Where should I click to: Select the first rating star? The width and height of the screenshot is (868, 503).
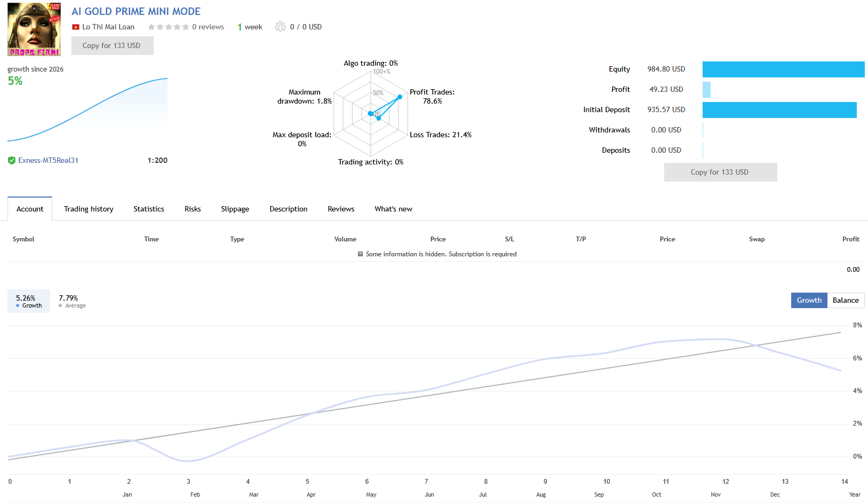152,26
